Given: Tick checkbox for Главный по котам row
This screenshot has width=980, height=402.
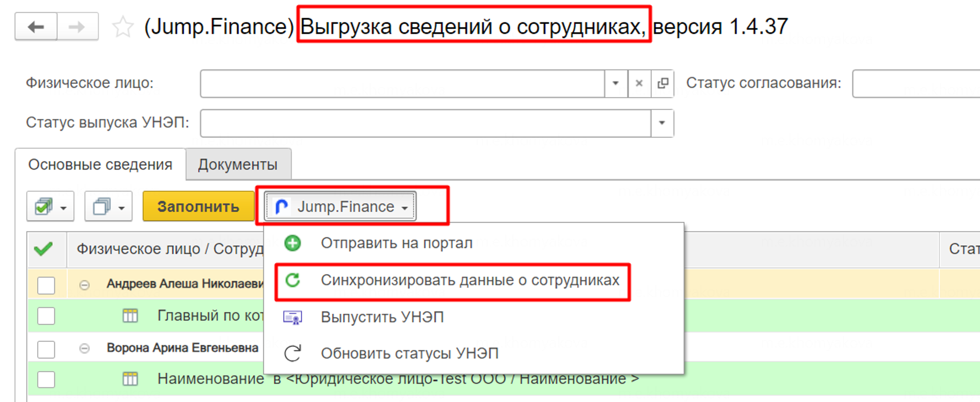Looking at the screenshot, I should 46,316.
